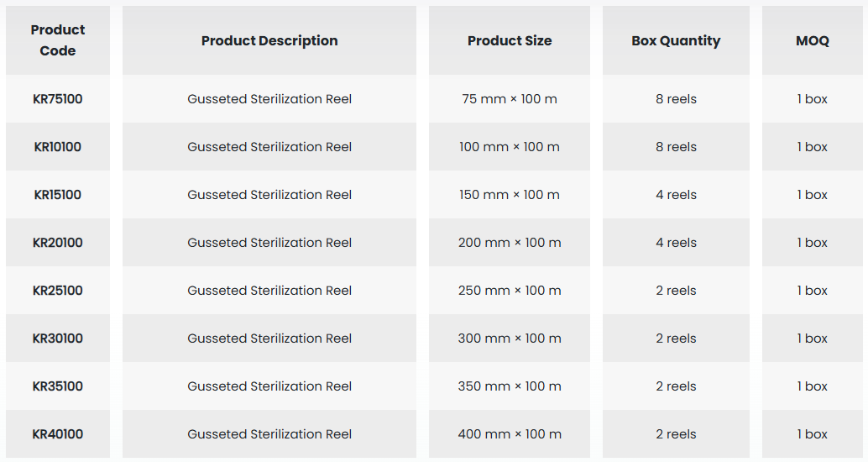Click the MOQ column header
868x462 pixels.
tap(812, 40)
